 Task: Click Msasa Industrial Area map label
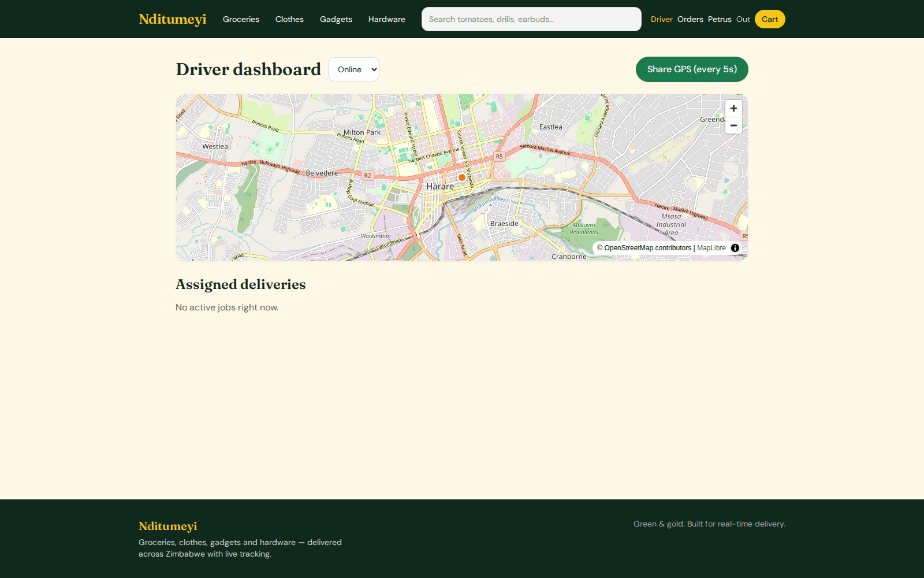(x=671, y=225)
